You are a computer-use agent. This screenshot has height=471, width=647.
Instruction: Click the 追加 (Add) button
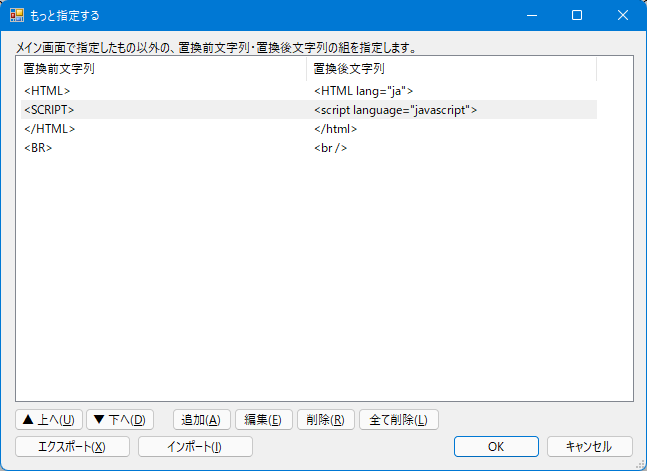202,420
